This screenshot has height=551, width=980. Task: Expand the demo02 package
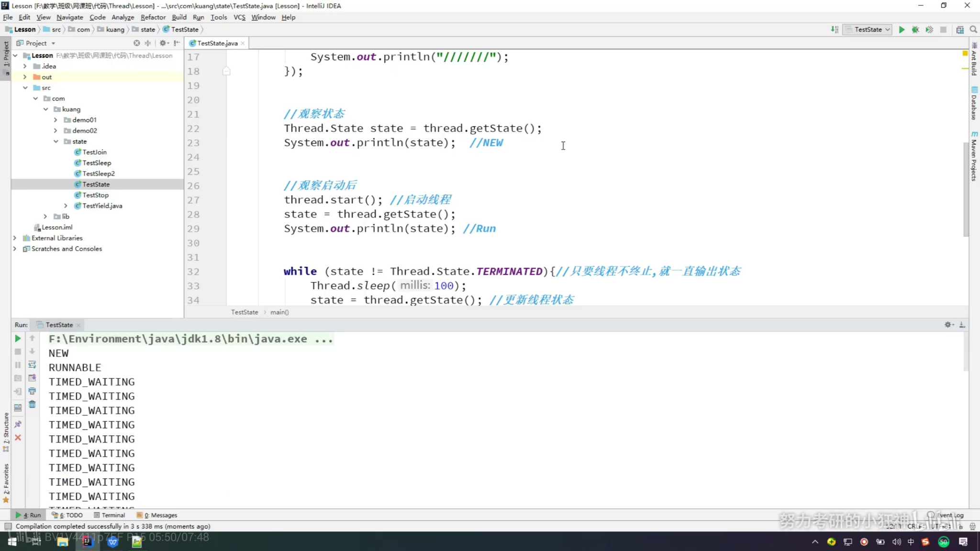tap(56, 131)
